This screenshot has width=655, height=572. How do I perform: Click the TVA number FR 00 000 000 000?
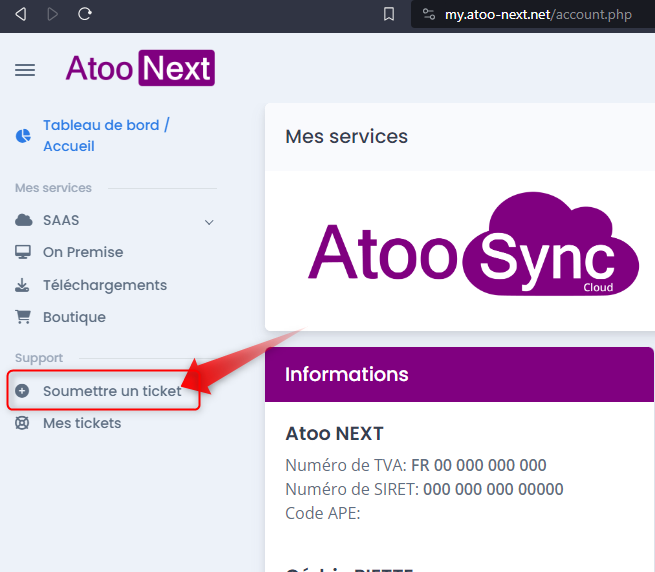pos(479,465)
